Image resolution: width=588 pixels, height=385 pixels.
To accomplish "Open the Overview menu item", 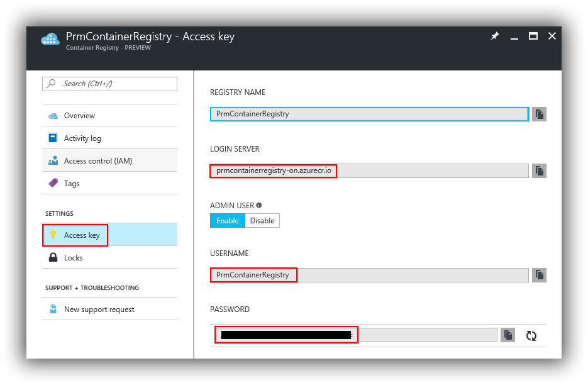I will pyautogui.click(x=109, y=116).
